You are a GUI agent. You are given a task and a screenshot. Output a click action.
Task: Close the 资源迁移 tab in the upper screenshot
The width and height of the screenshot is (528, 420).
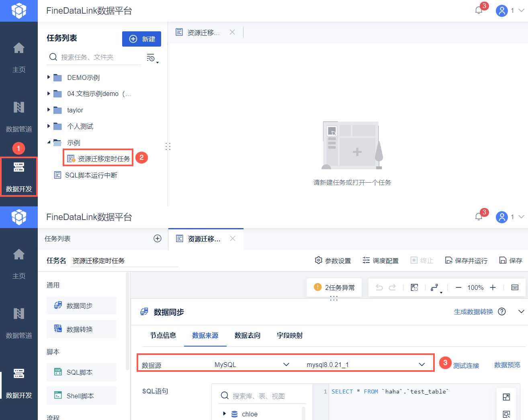(x=232, y=32)
